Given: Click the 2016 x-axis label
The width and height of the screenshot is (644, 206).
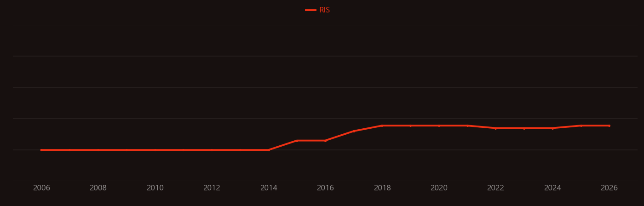Looking at the screenshot, I should pos(325,188).
